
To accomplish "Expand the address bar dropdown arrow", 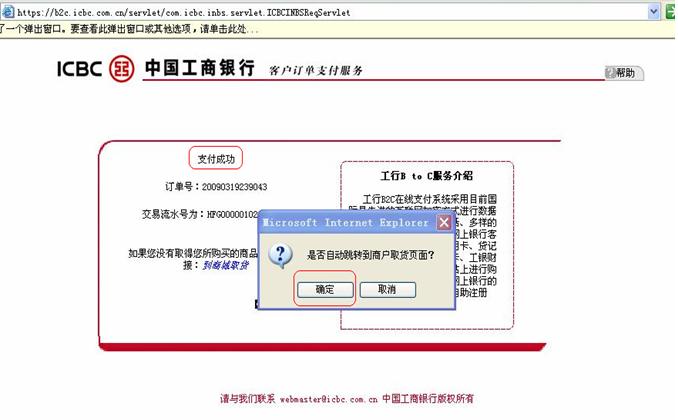I will (653, 12).
